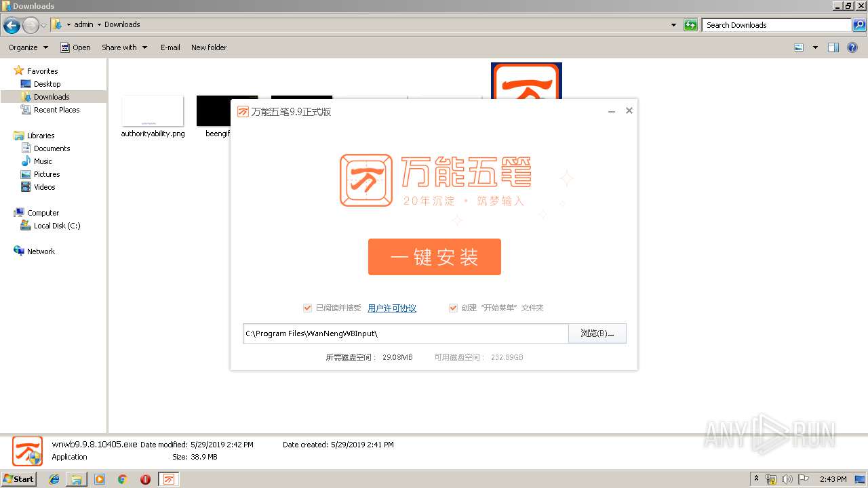Show hidden tray icons arrow
Screen dimensions: 868x488
tap(756, 479)
